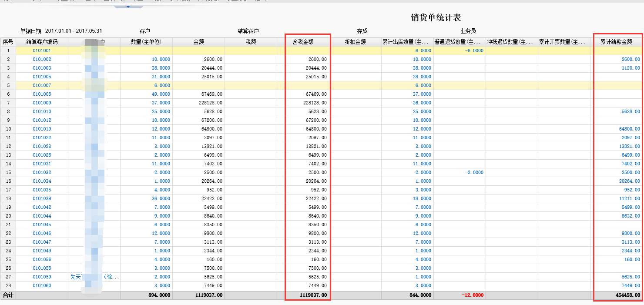The height and width of the screenshot is (305, 644).
Task: Click settled amount 64800.00 link
Action: (629, 129)
